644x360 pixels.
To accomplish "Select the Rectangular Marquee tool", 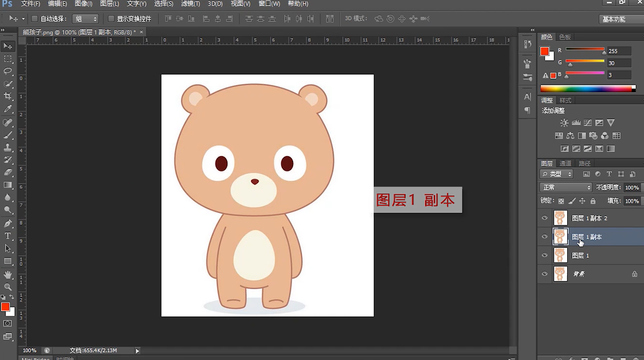I will pos(8,59).
